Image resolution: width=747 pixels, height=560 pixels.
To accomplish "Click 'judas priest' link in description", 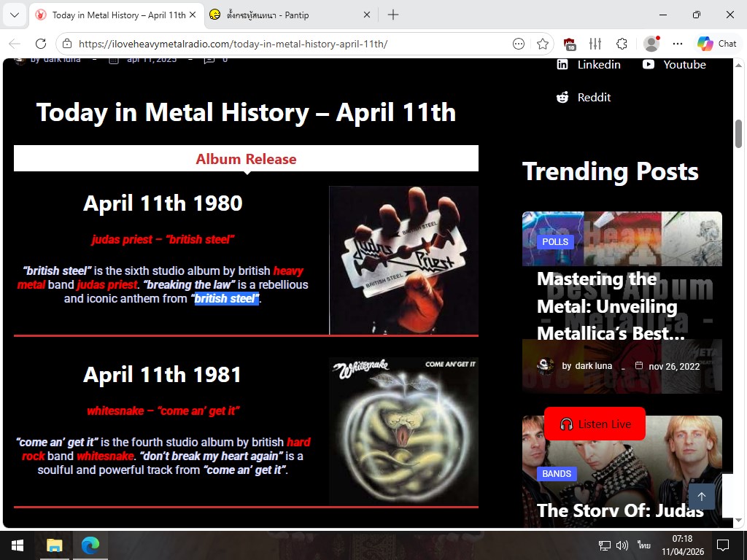I will (107, 285).
